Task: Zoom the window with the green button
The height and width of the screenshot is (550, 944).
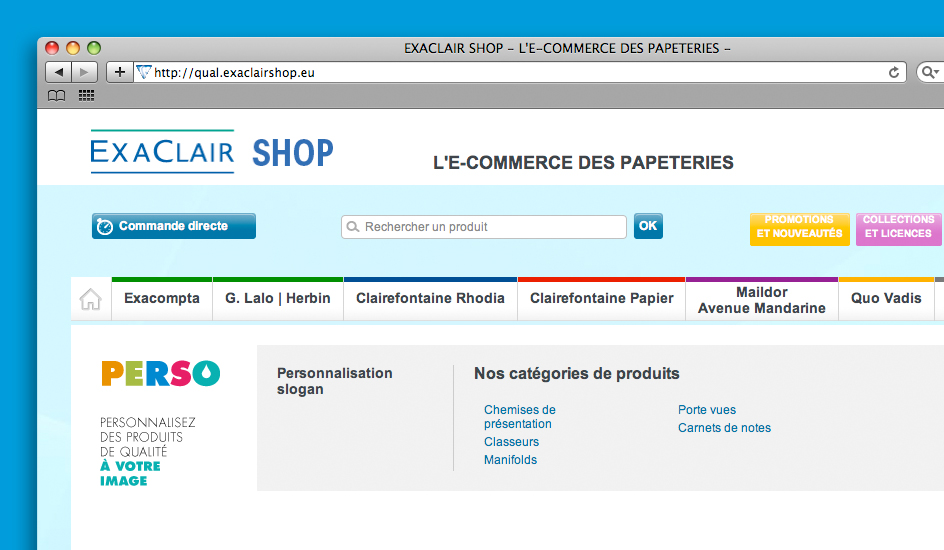Action: [x=94, y=48]
